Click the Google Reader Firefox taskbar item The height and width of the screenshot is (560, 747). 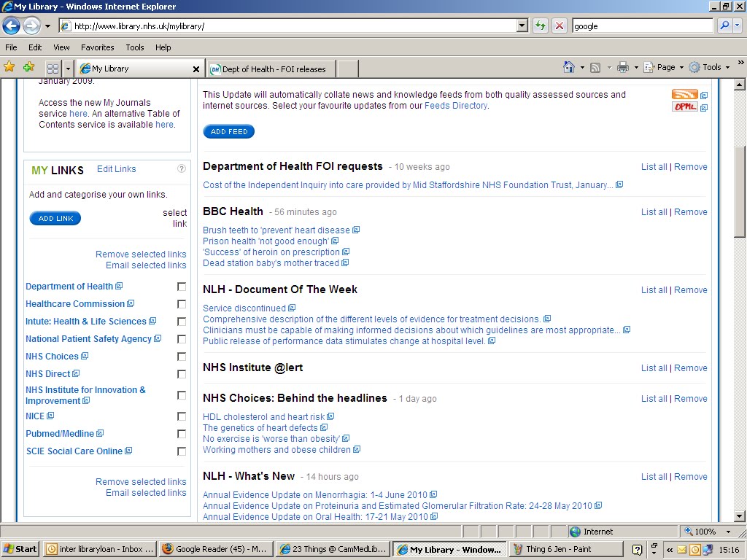[x=216, y=549]
